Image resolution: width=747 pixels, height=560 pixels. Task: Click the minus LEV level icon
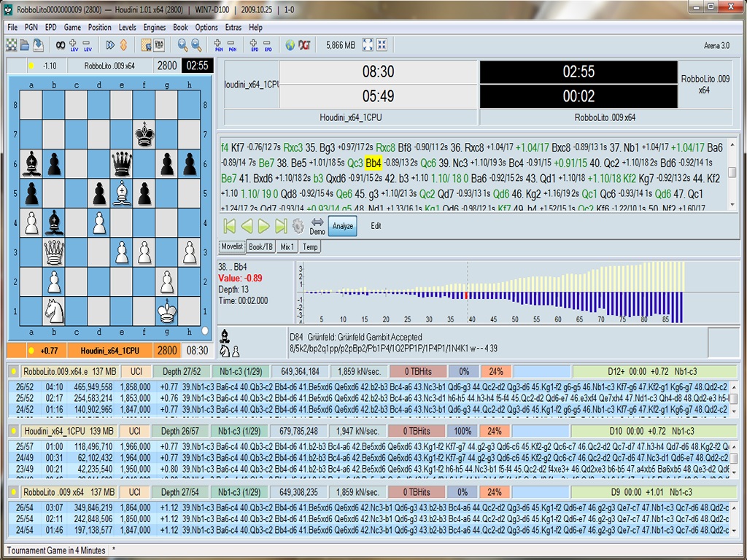click(88, 44)
